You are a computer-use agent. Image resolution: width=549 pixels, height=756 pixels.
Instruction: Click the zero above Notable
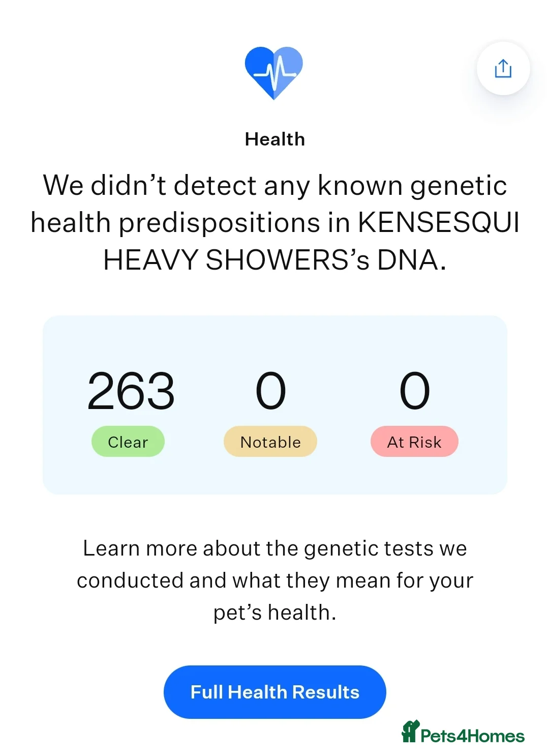270,391
